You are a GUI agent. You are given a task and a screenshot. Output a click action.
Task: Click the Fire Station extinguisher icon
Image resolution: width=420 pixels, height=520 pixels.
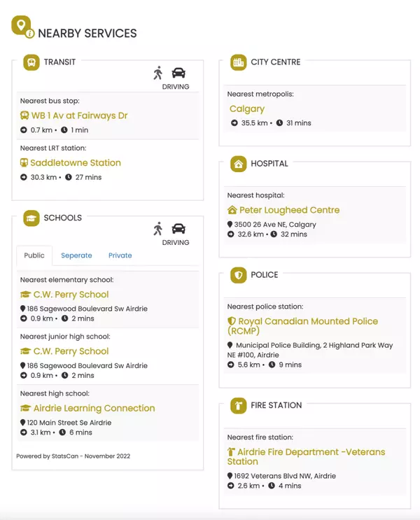239,406
